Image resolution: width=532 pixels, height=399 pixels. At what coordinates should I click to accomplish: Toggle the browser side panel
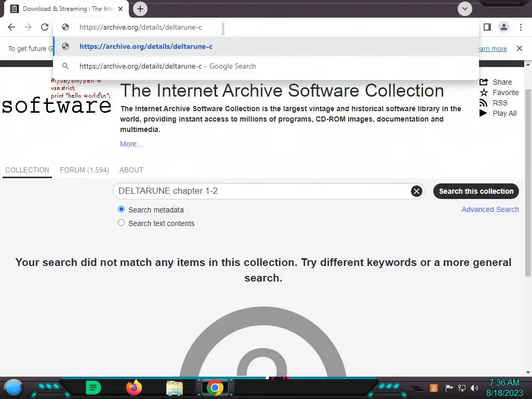(487, 27)
